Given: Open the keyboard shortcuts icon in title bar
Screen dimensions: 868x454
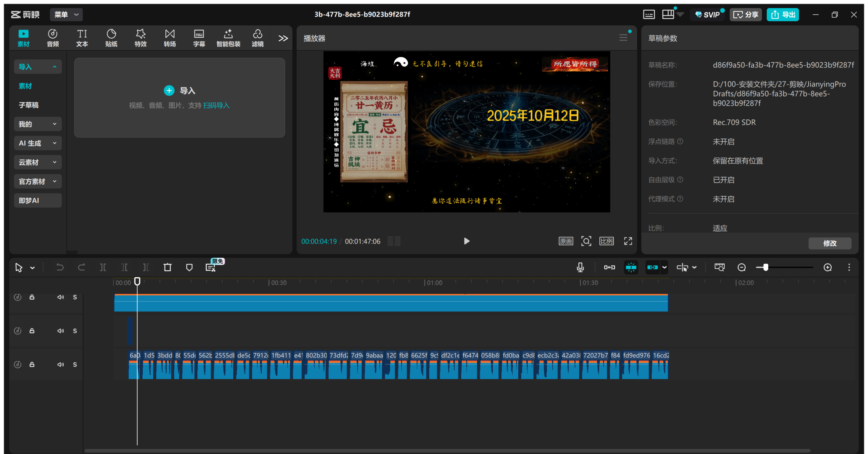Looking at the screenshot, I should [x=649, y=15].
